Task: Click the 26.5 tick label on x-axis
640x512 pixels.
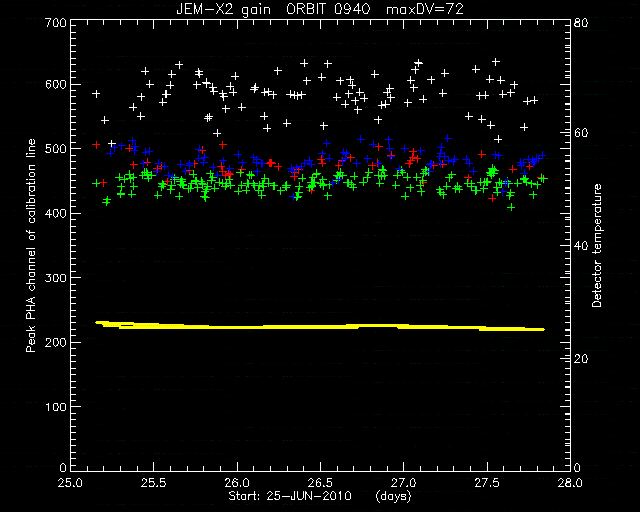Action: [x=320, y=483]
